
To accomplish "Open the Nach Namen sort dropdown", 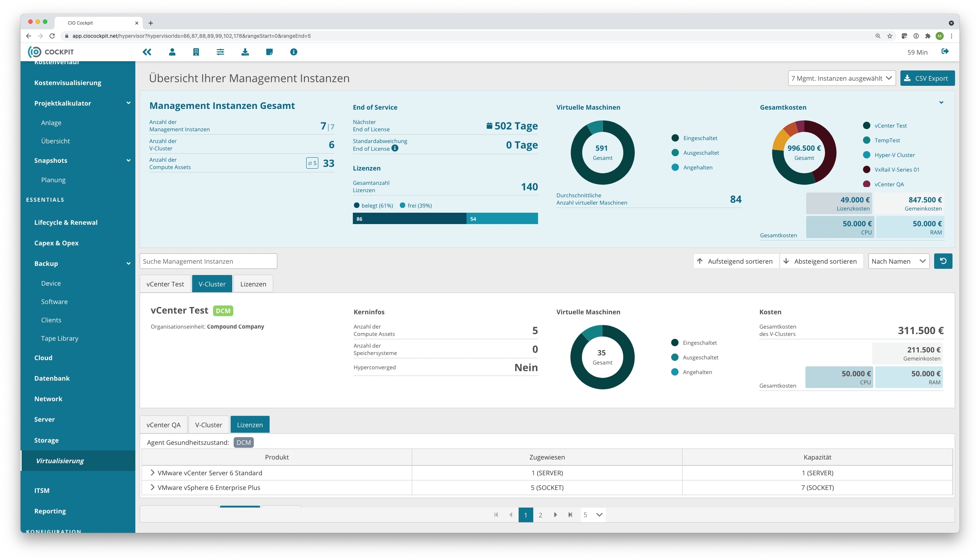I will click(898, 261).
